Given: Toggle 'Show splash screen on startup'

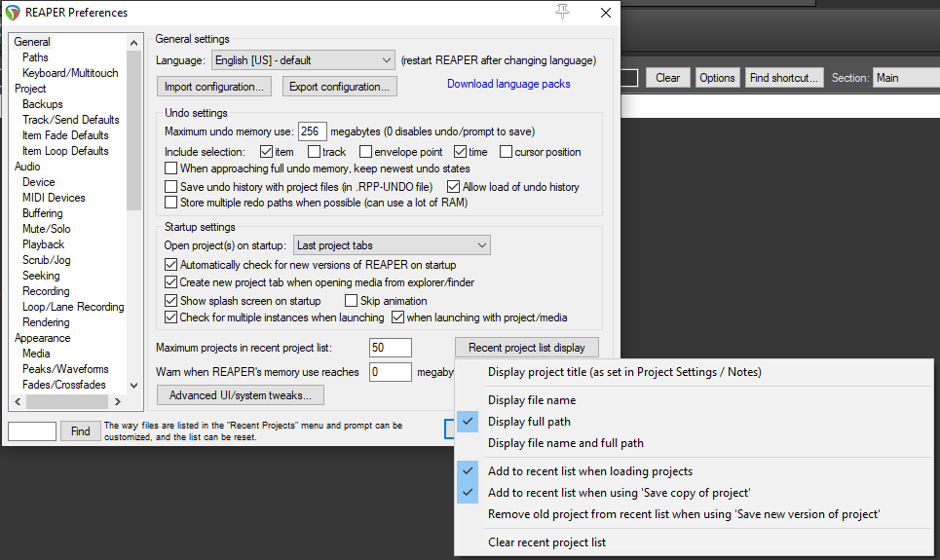Looking at the screenshot, I should coord(170,300).
